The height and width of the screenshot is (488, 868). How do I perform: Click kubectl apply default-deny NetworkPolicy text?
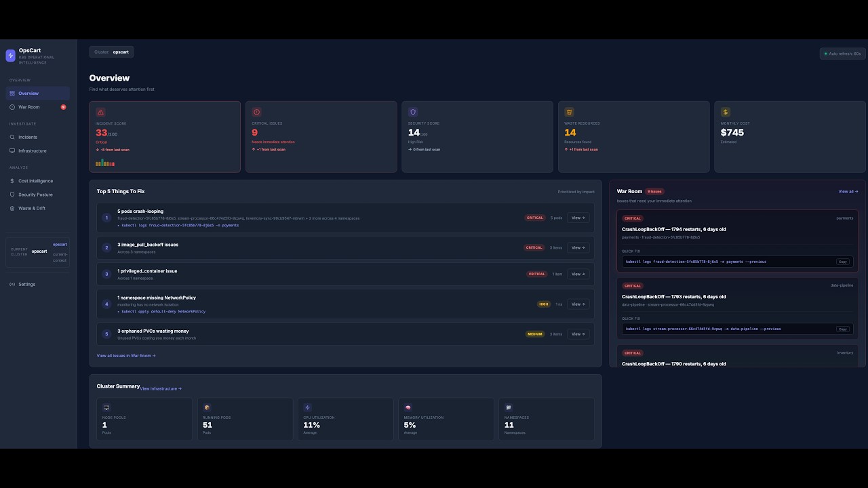[161, 311]
